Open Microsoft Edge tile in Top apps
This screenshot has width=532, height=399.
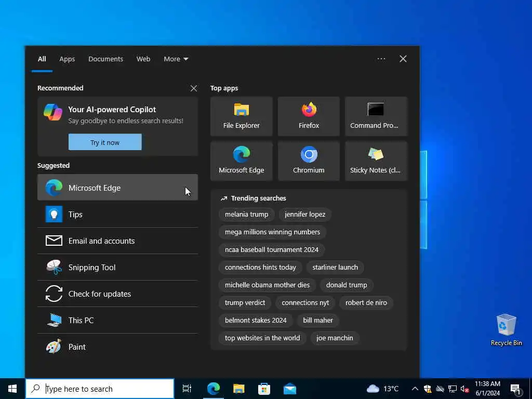coord(241,161)
